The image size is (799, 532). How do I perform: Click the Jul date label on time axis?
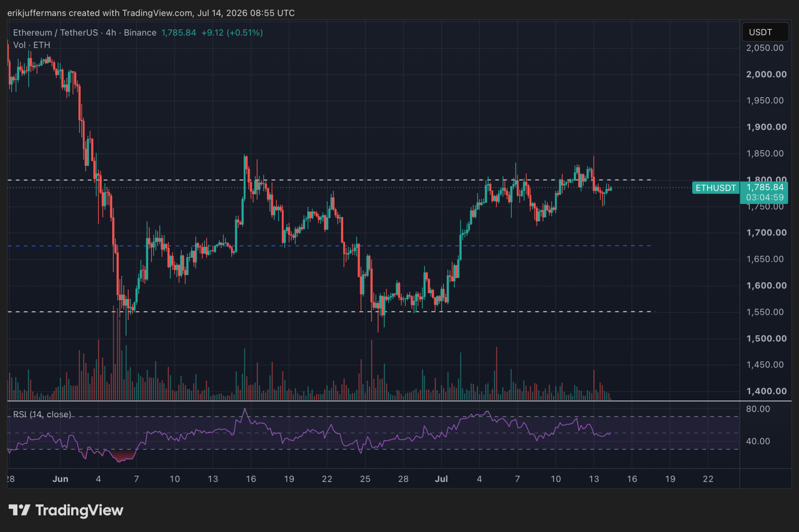[441, 479]
